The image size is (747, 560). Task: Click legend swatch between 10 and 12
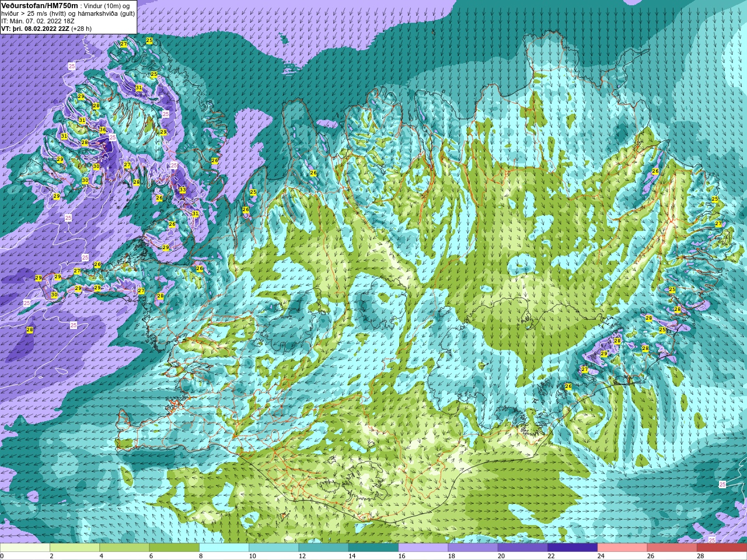point(274,548)
